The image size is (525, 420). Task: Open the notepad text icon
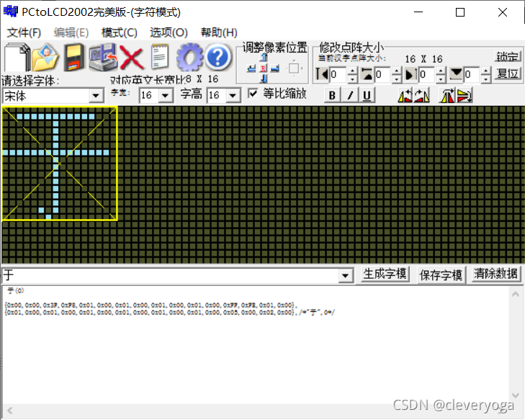pyautogui.click(x=160, y=57)
